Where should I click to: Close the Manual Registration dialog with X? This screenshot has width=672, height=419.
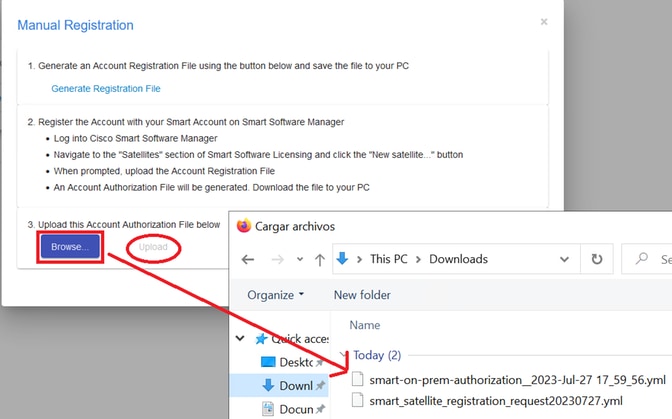click(x=544, y=22)
